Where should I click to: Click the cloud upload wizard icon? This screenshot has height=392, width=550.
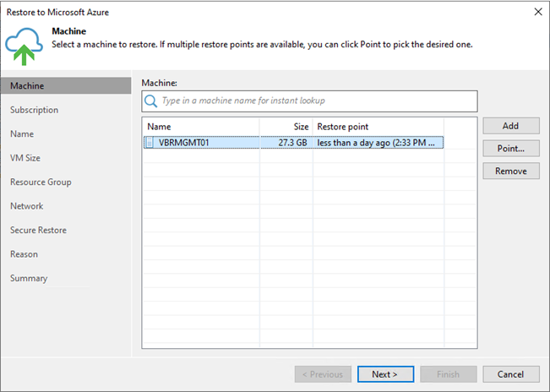click(x=24, y=46)
